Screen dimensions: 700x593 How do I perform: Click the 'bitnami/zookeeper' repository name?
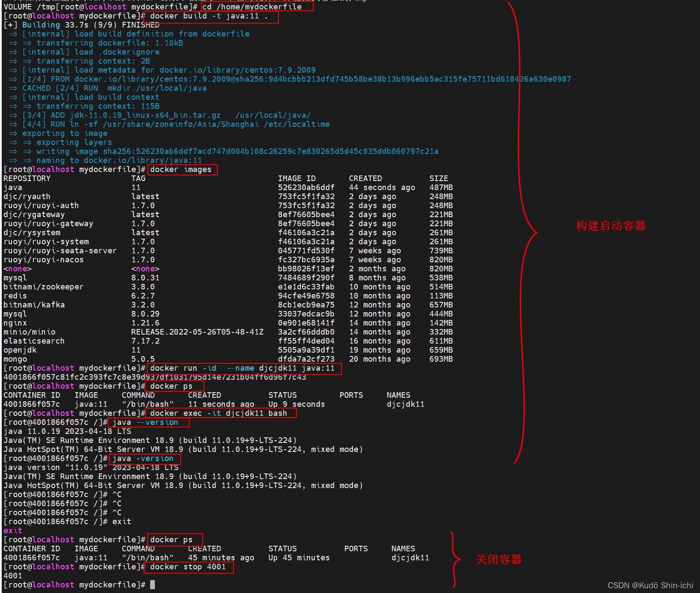(x=43, y=287)
